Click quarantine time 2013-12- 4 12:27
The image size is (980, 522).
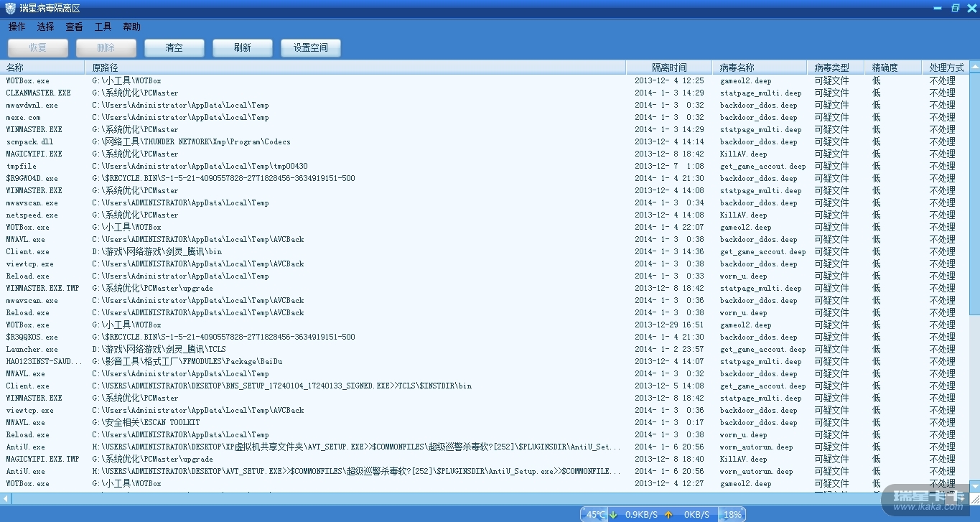click(x=669, y=483)
